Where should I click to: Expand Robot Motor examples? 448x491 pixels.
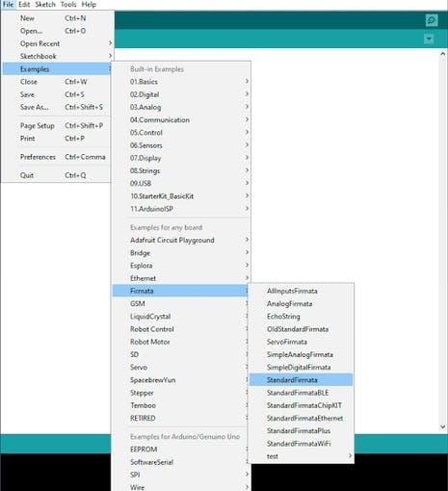181,342
